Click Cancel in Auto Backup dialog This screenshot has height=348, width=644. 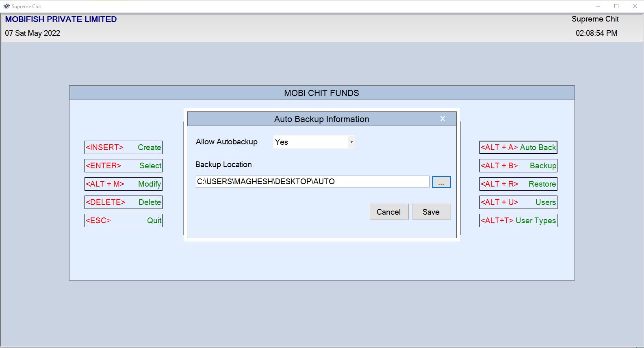(389, 212)
